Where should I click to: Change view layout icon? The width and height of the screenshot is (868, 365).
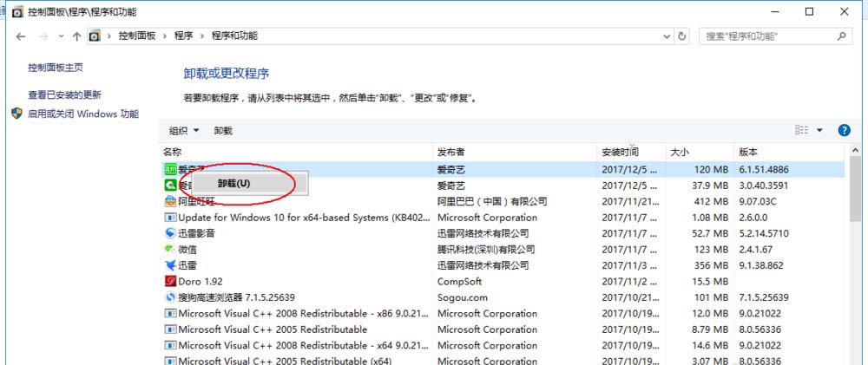coord(801,130)
